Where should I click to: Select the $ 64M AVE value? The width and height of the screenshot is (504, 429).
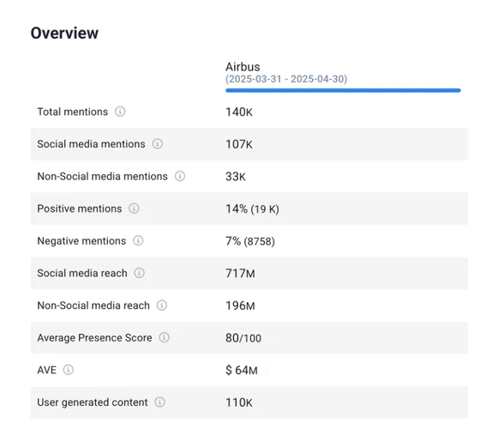(x=242, y=371)
